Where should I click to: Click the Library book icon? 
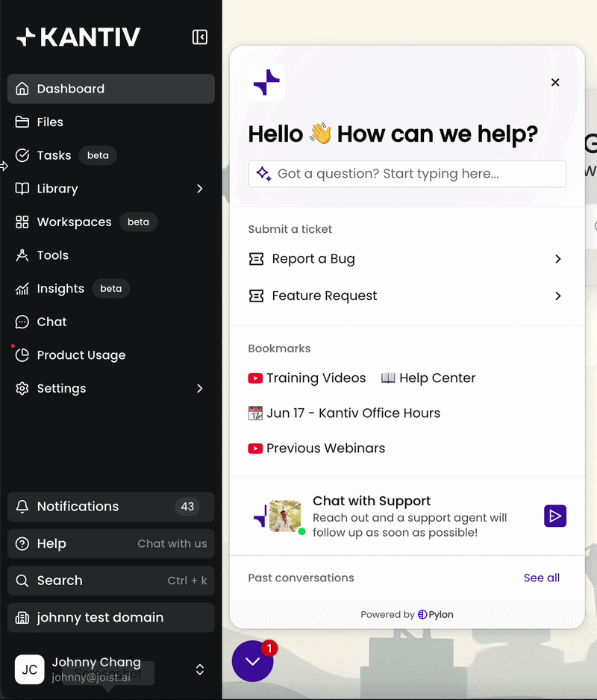[22, 188]
